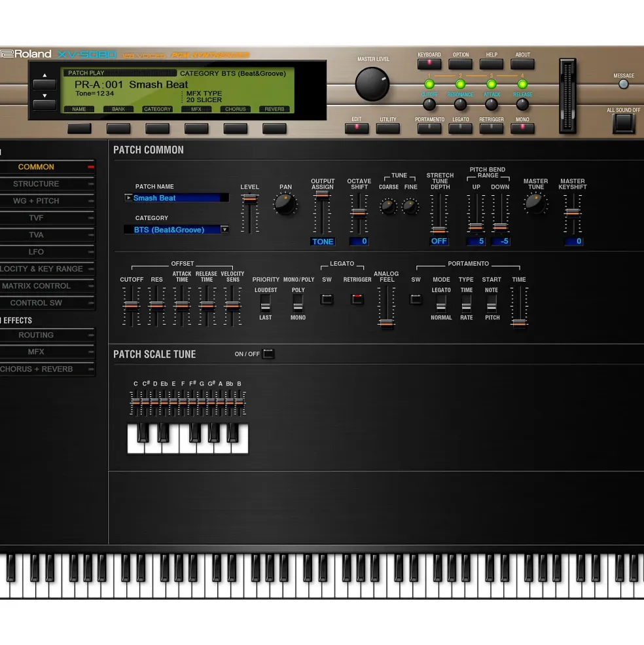644x645 pixels.
Task: Click the button under MFX on LCD
Action: pyautogui.click(x=196, y=129)
